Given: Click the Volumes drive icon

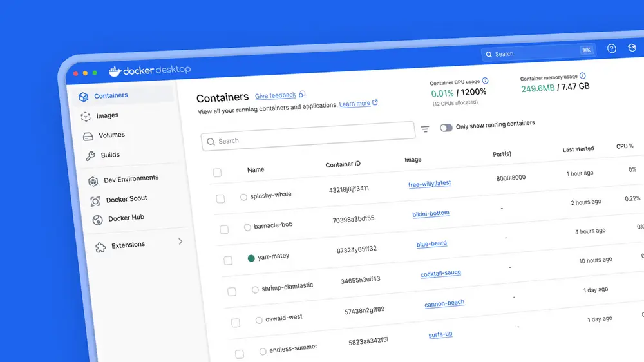Looking at the screenshot, I should click(x=88, y=137).
